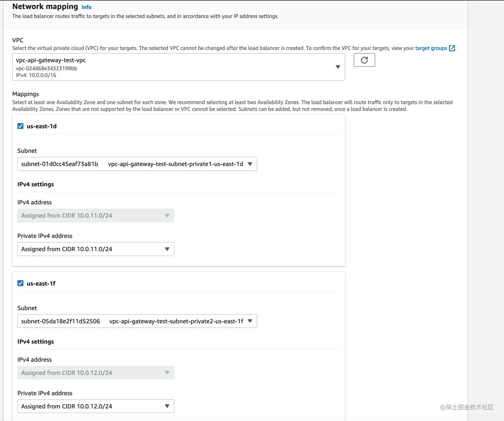Click the VPC dropdown arrow icon
Screen dimensions: 504x421
click(338, 67)
